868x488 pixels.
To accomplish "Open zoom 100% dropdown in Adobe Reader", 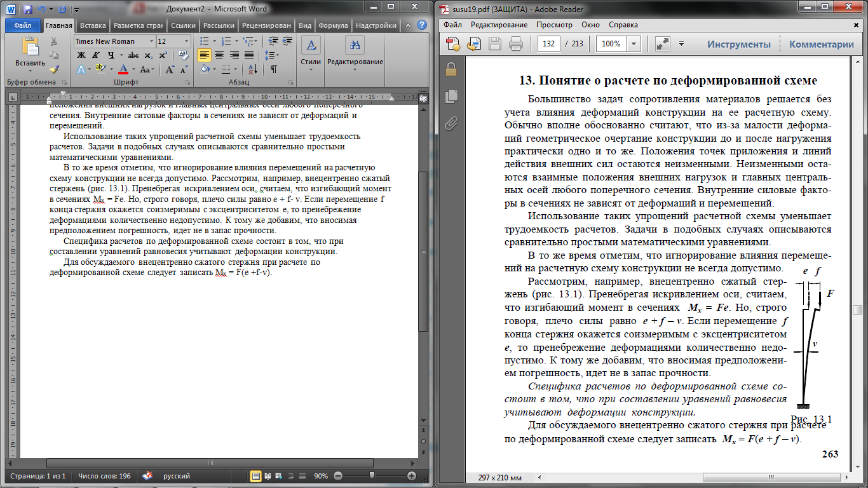I will click(634, 44).
